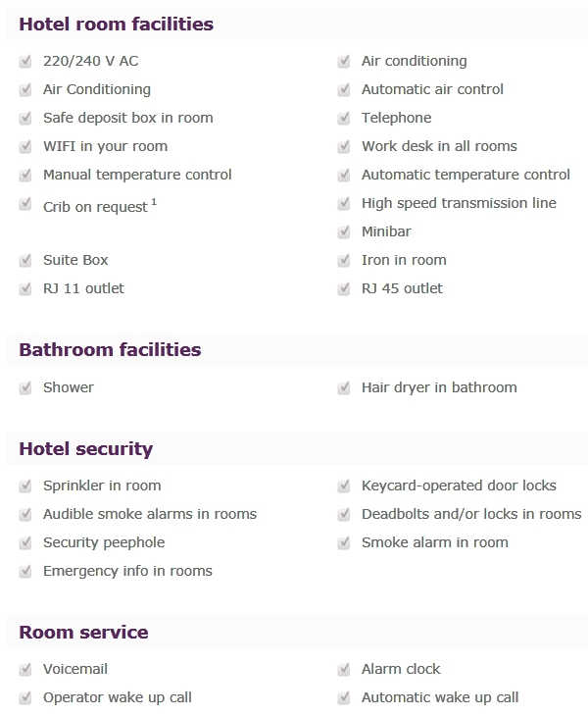Click the Emergency info in rooms checkmark
The image size is (588, 716).
click(25, 571)
